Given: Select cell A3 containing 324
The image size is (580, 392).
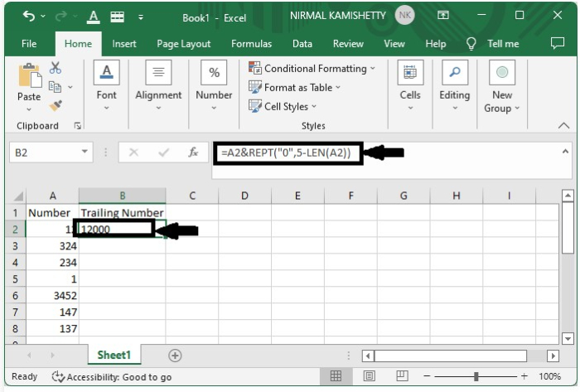Looking at the screenshot, I should click(x=53, y=246).
